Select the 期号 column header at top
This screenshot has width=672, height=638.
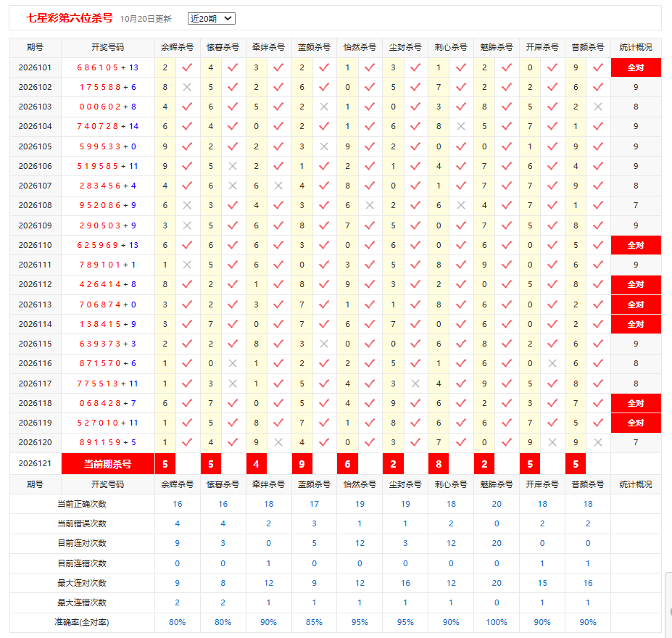[35, 47]
